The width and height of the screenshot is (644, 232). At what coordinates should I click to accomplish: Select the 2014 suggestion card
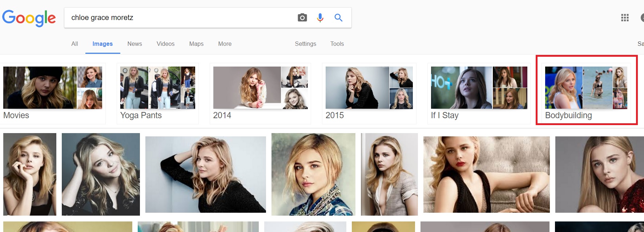pyautogui.click(x=260, y=93)
